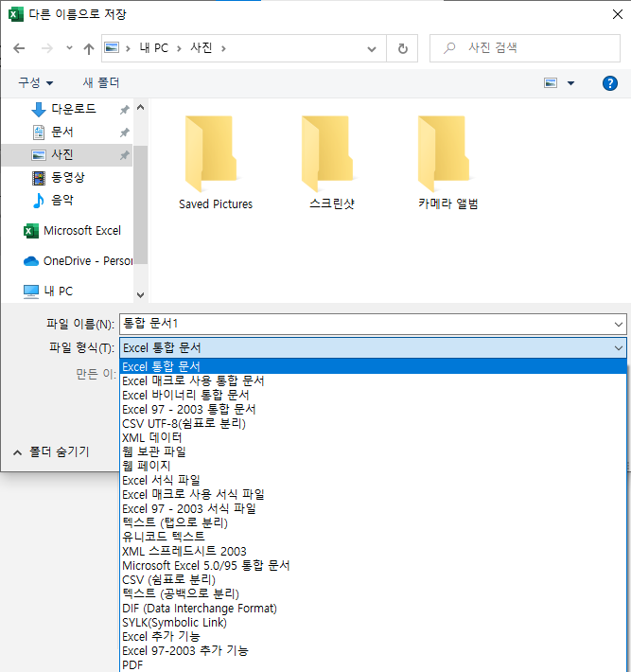
Task: Click 사진 in the address breadcrumb
Action: coord(202,48)
